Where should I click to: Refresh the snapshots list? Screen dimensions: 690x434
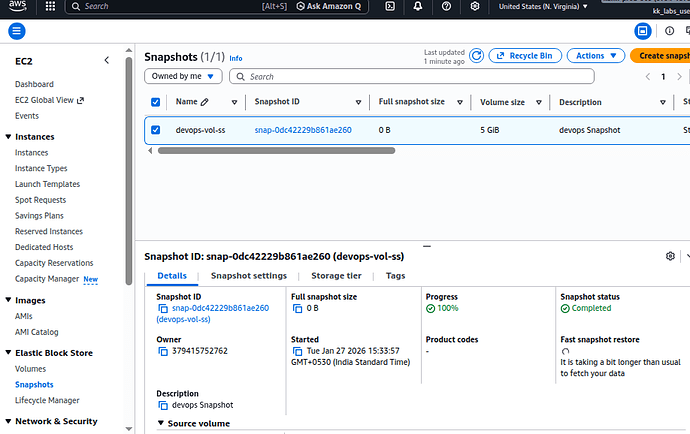477,56
